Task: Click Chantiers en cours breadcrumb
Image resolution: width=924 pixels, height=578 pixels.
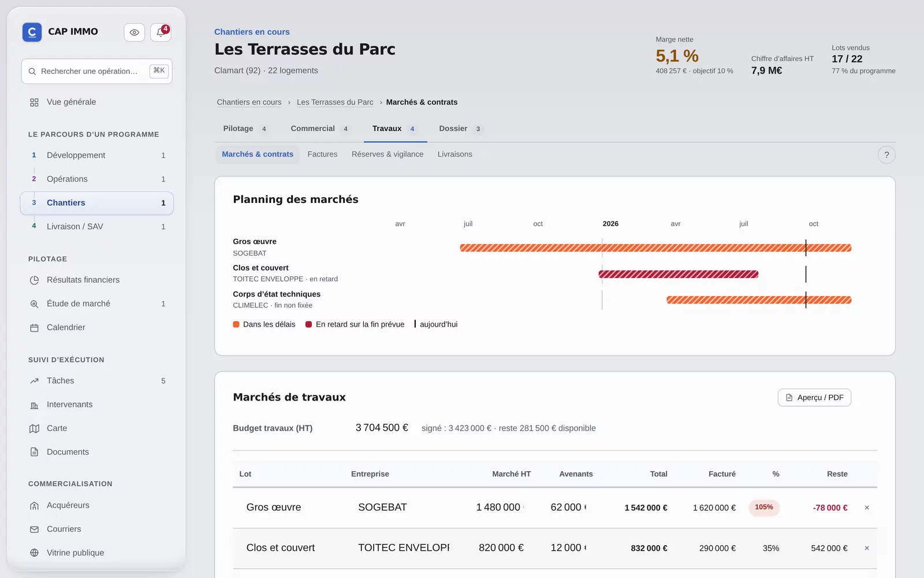Action: (x=249, y=102)
